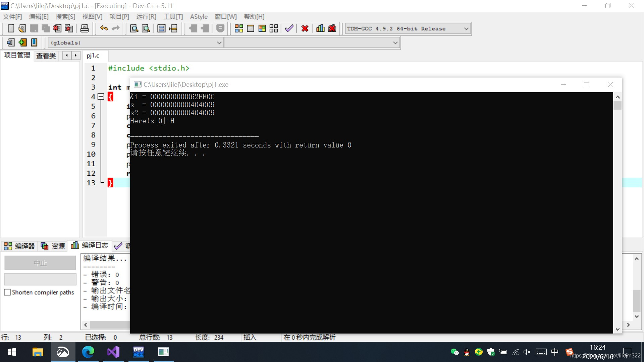
Task: Open Microsoft Edge from the taskbar
Action: pos(88,352)
